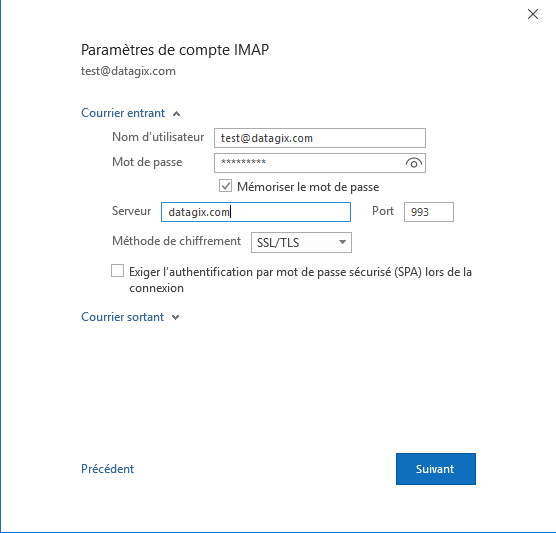Click the Courrier sortant section heading
Screen dimensions: 556x533
(123, 317)
